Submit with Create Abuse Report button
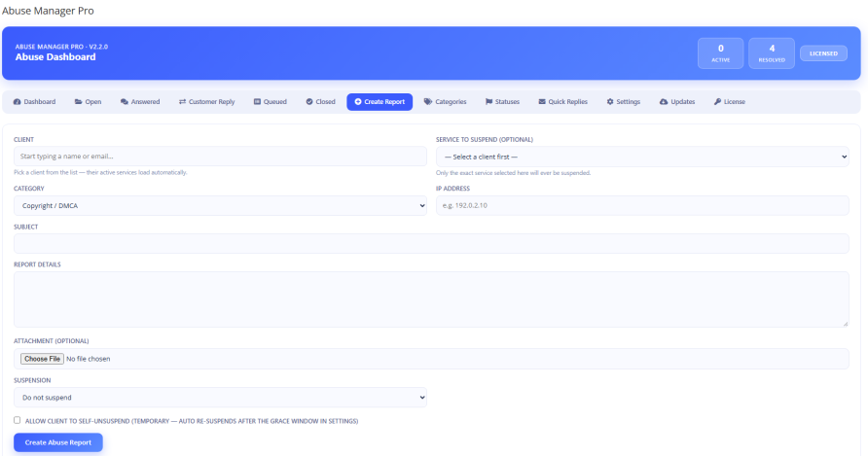Screen dimensions: 868x456 tap(58, 442)
